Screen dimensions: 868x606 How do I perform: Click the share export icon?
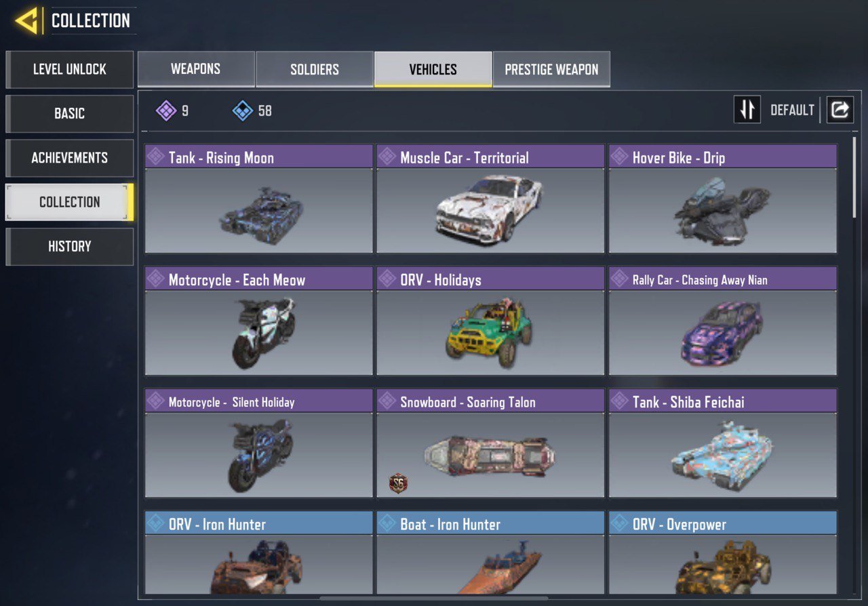pos(840,110)
